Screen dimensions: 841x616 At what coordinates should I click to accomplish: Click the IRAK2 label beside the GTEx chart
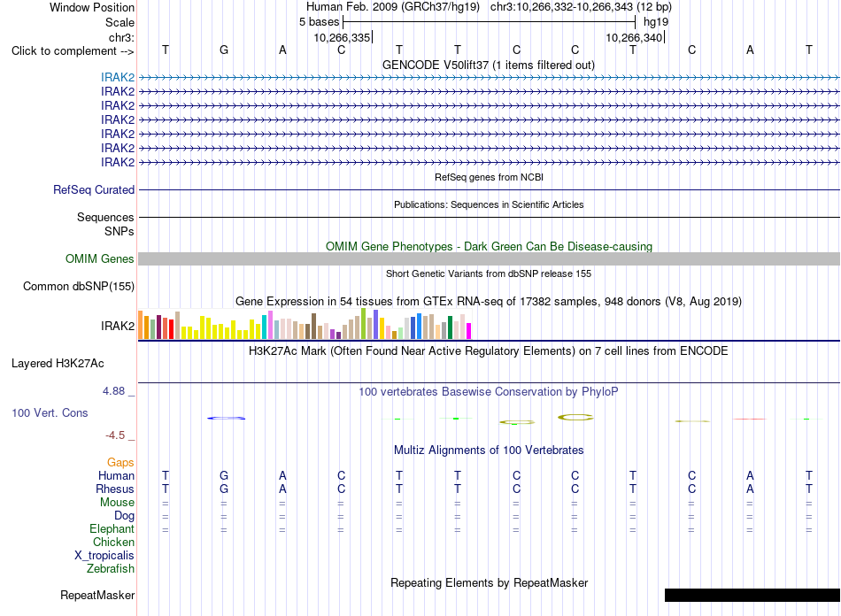pos(118,326)
